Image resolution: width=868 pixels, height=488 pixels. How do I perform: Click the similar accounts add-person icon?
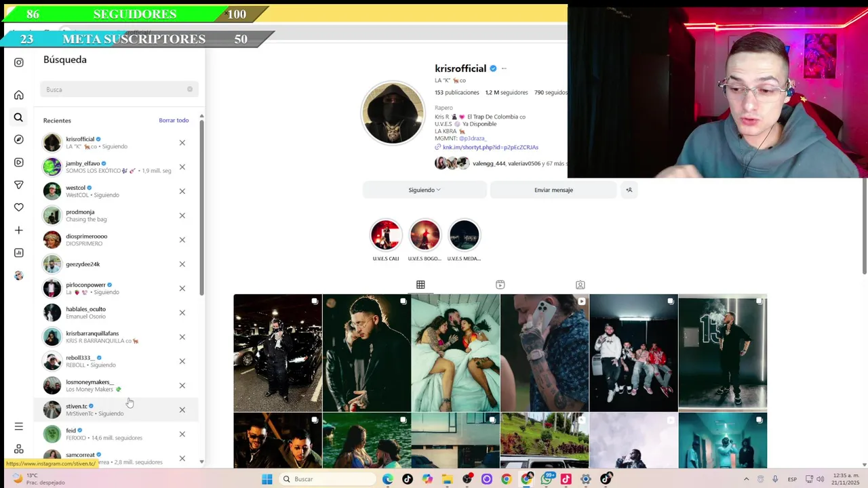(x=629, y=190)
